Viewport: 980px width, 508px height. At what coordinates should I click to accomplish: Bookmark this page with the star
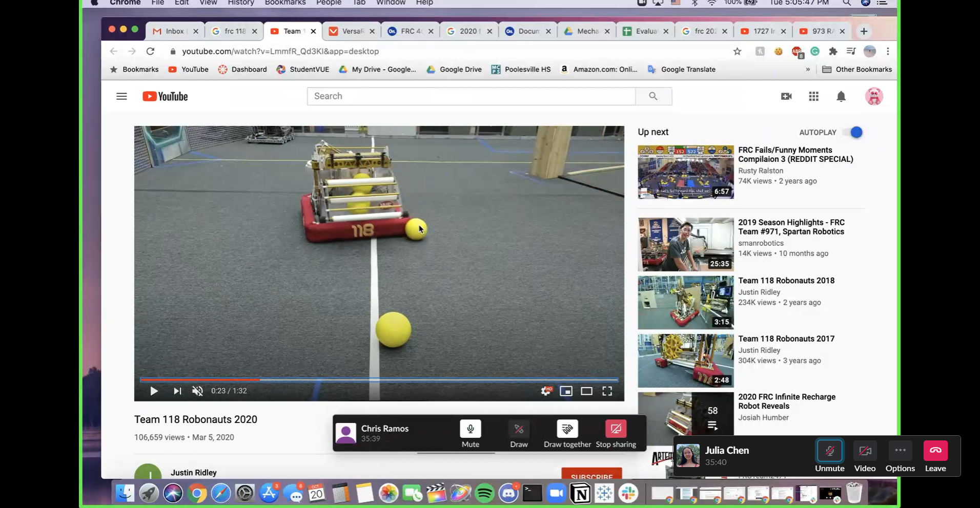[737, 51]
